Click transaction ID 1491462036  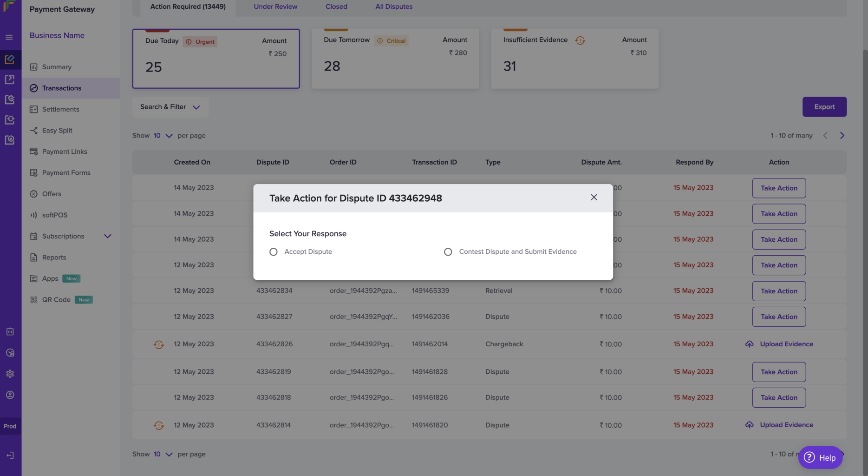point(431,317)
